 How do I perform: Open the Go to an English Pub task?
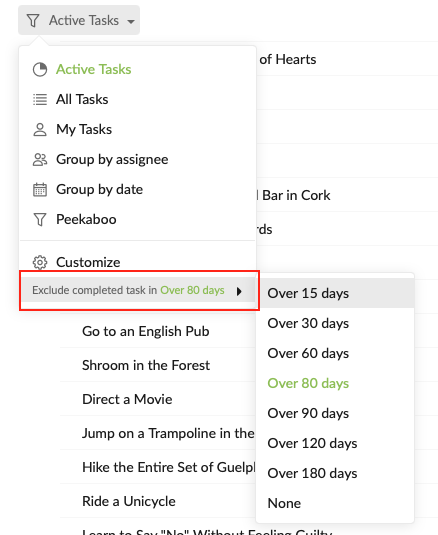tap(146, 331)
